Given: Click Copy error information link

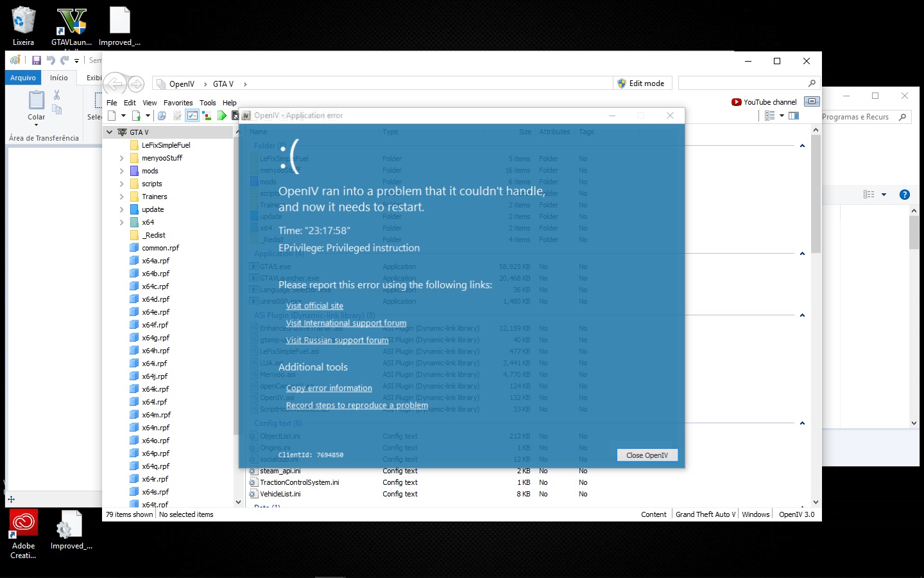Looking at the screenshot, I should [x=329, y=388].
